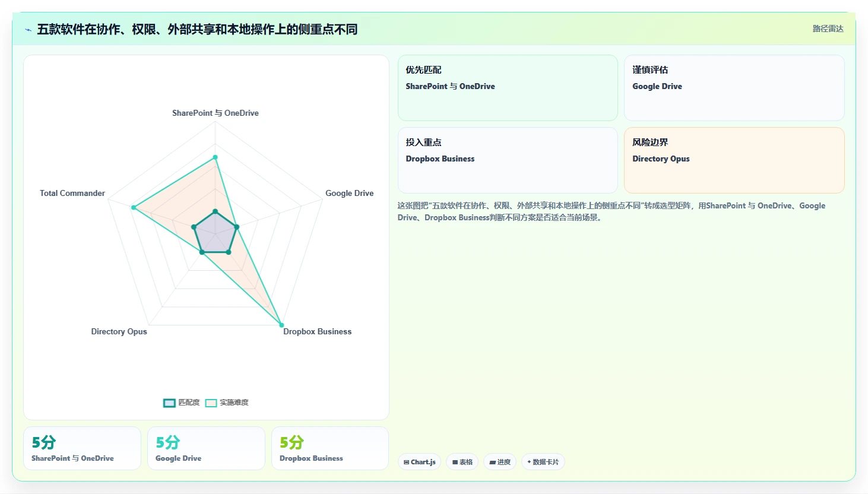Click 匹配度 data point on Total Commander axis
Image resolution: width=868 pixels, height=494 pixels.
pyautogui.click(x=194, y=227)
